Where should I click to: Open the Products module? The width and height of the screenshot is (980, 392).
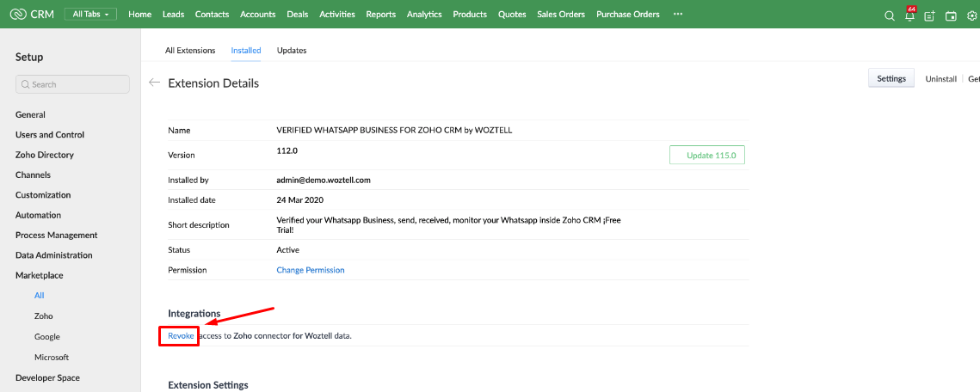coord(470,15)
